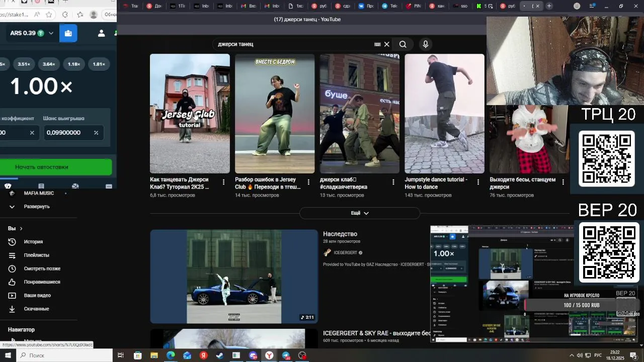Viewport: 644px width, 362px height.
Task: Select 1.18× previous result pill
Action: tap(74, 64)
